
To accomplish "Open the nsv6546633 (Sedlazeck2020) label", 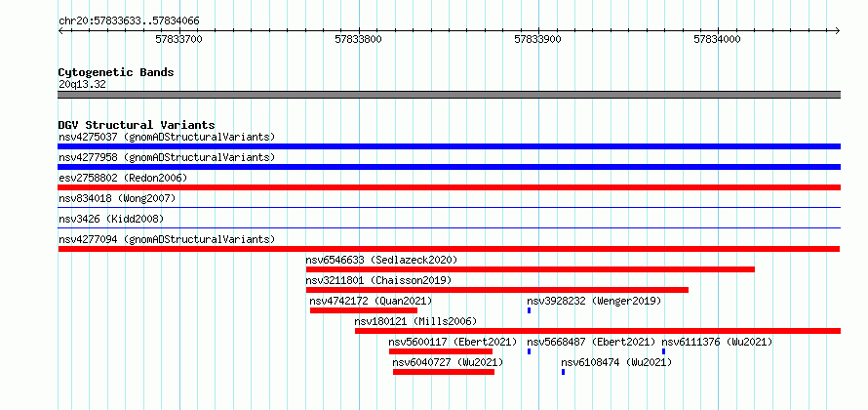I will coord(381,260).
